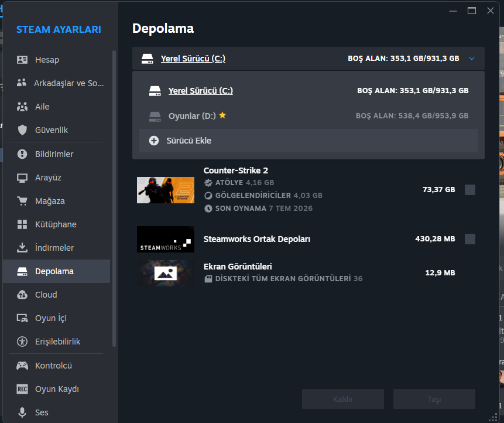
Task: Click the Arayüz monitor icon
Action: tap(22, 178)
